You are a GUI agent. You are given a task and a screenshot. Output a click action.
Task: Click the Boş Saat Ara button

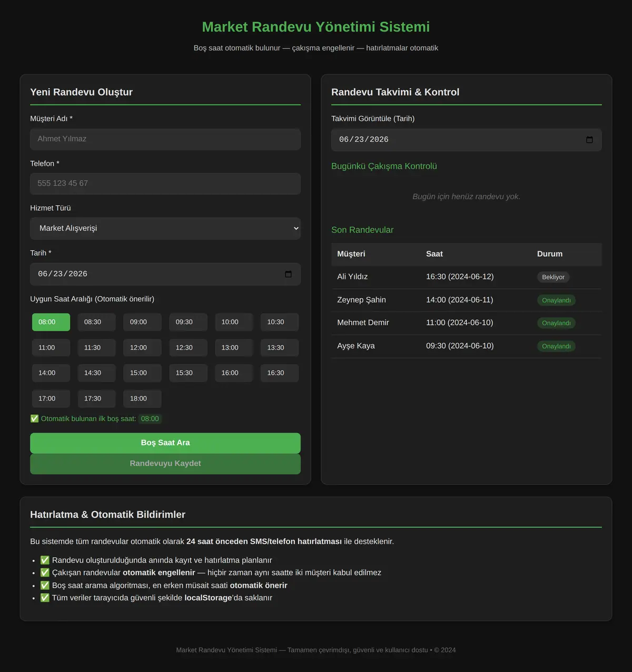coord(165,443)
